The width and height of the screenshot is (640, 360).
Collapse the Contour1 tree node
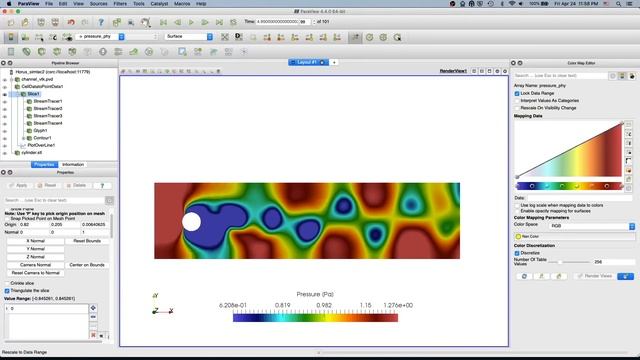[23, 138]
